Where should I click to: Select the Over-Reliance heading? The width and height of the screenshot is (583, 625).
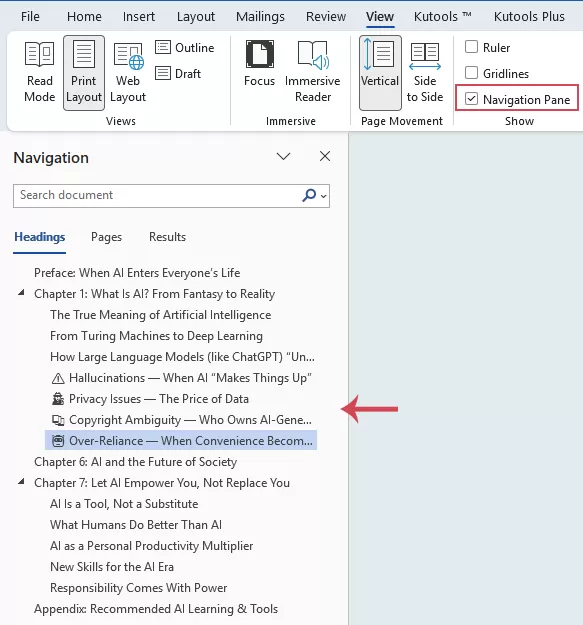(x=181, y=440)
